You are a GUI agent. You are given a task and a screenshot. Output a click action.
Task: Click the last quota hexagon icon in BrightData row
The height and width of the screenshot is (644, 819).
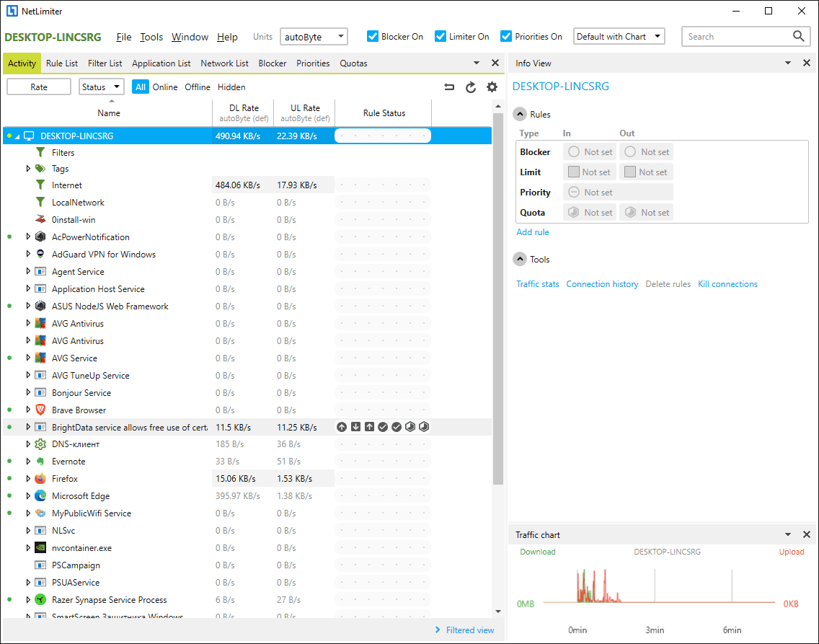click(424, 427)
